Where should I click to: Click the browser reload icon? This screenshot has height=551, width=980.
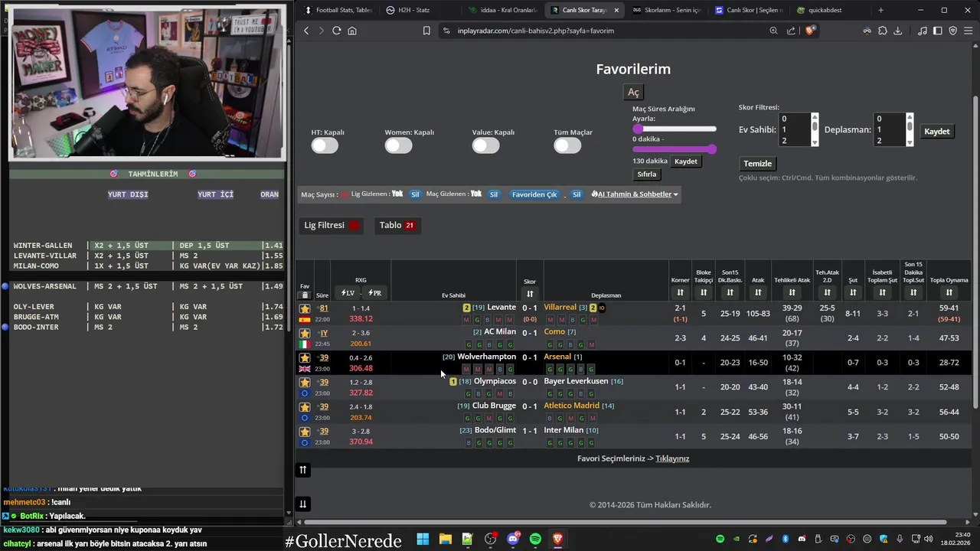click(336, 31)
